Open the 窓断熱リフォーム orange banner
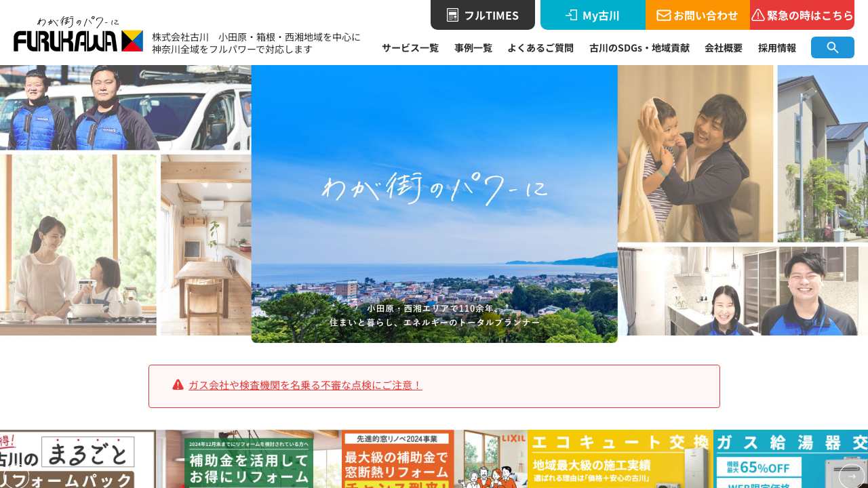The height and width of the screenshot is (488, 868). 397,461
